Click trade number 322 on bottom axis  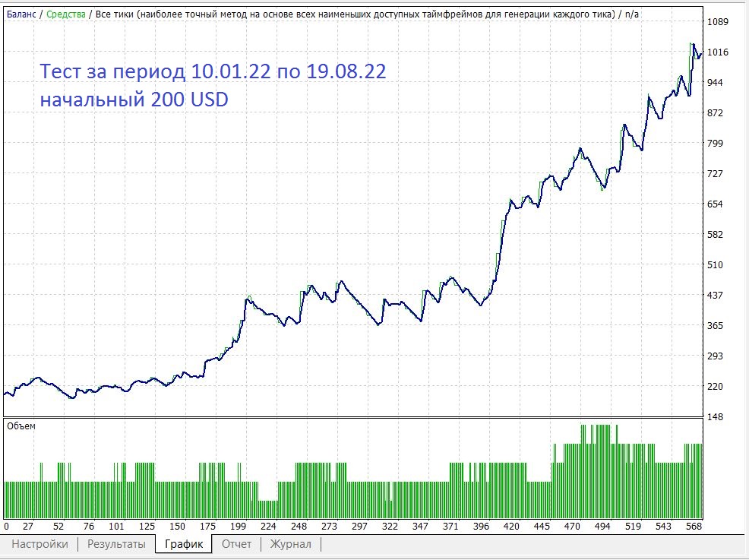pos(390,526)
